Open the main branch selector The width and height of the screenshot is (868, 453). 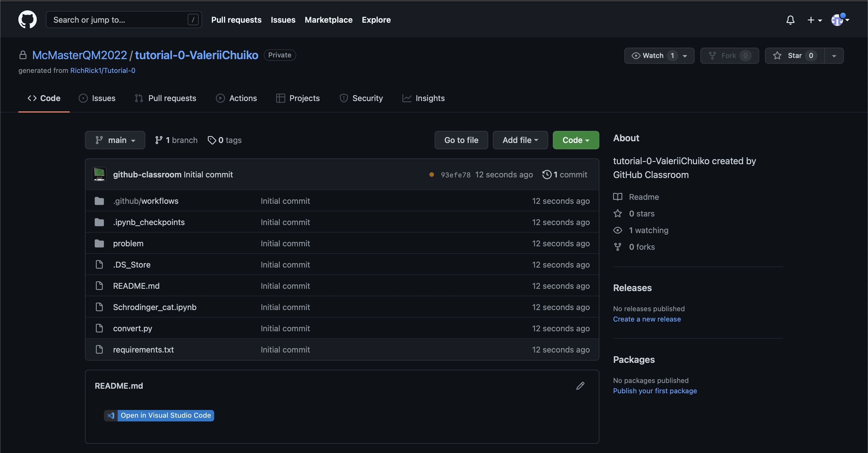115,140
